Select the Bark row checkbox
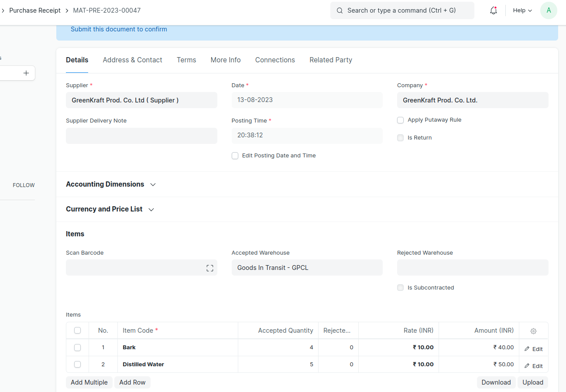 coord(77,348)
